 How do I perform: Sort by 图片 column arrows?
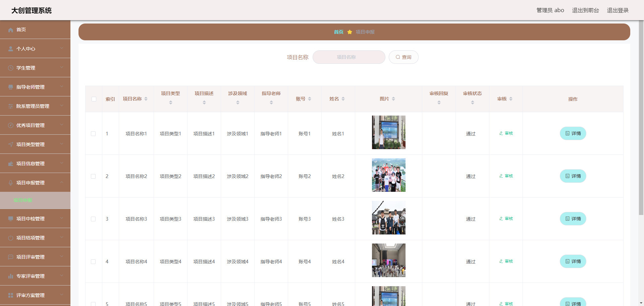click(x=393, y=99)
